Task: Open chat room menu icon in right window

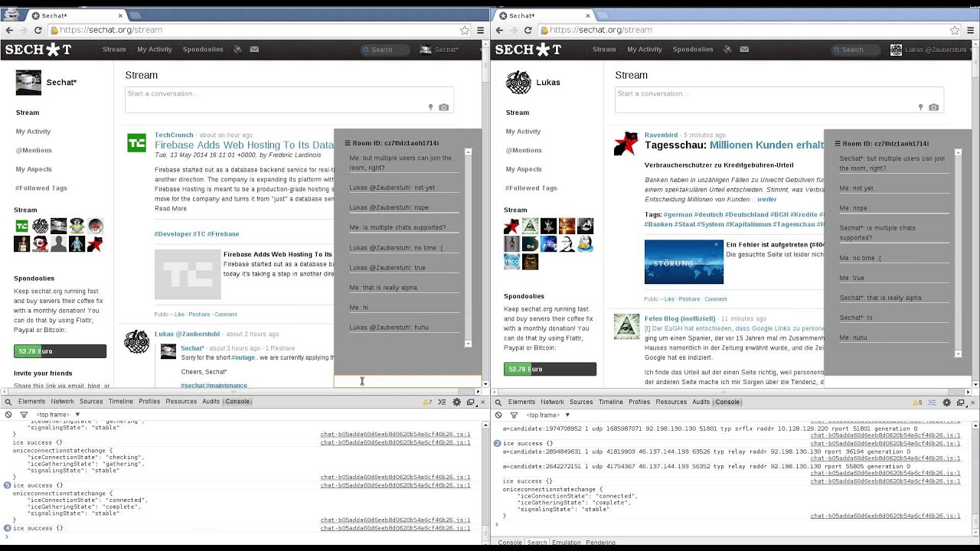Action: [837, 143]
